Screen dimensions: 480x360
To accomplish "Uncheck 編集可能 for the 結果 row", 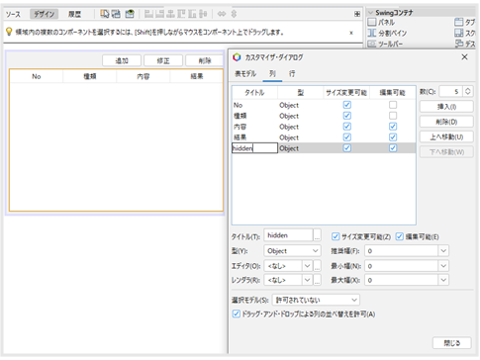I will pos(393,137).
